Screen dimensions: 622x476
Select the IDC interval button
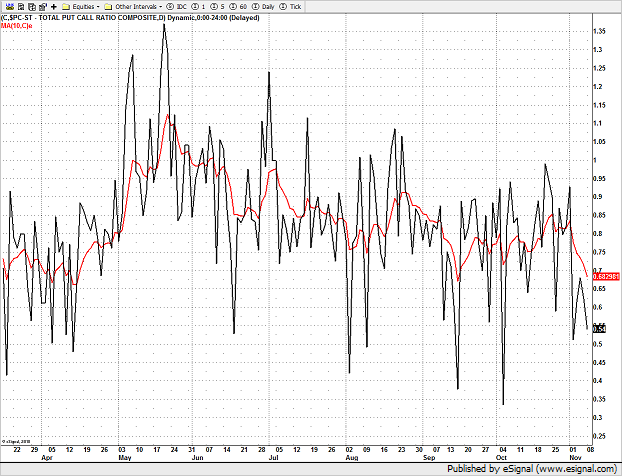[x=177, y=7]
